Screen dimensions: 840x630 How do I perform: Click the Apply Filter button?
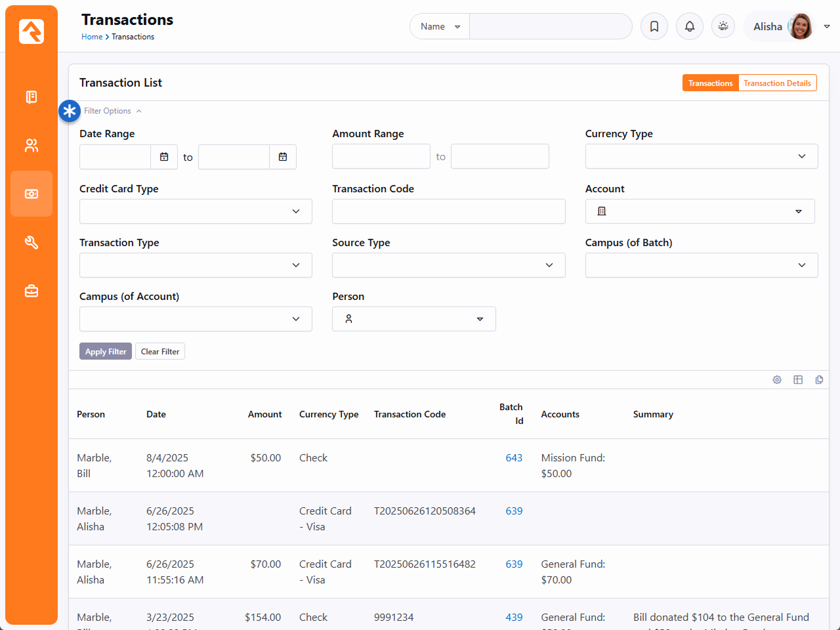pos(106,352)
